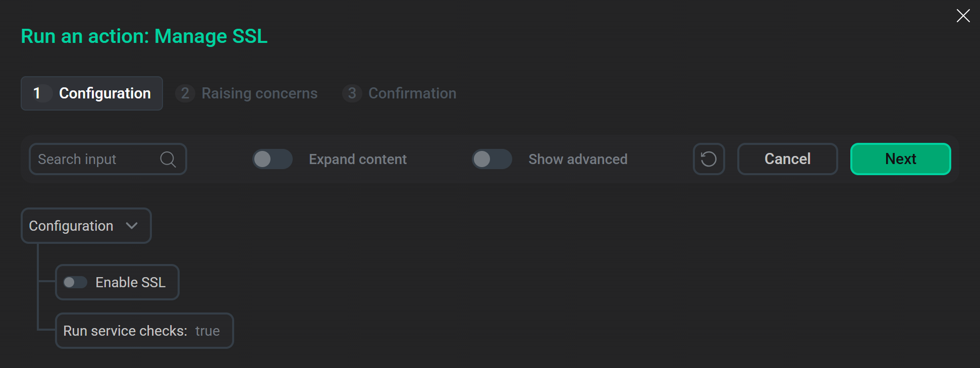Toggle Expand content on
The height and width of the screenshot is (368, 980).
(272, 159)
